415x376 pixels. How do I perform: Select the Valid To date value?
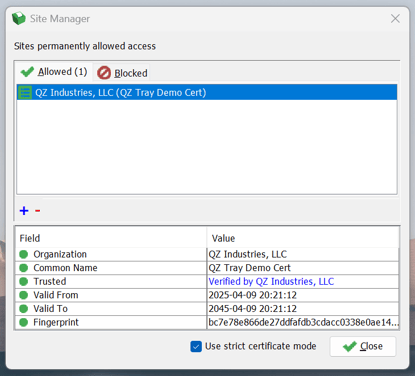[252, 309]
